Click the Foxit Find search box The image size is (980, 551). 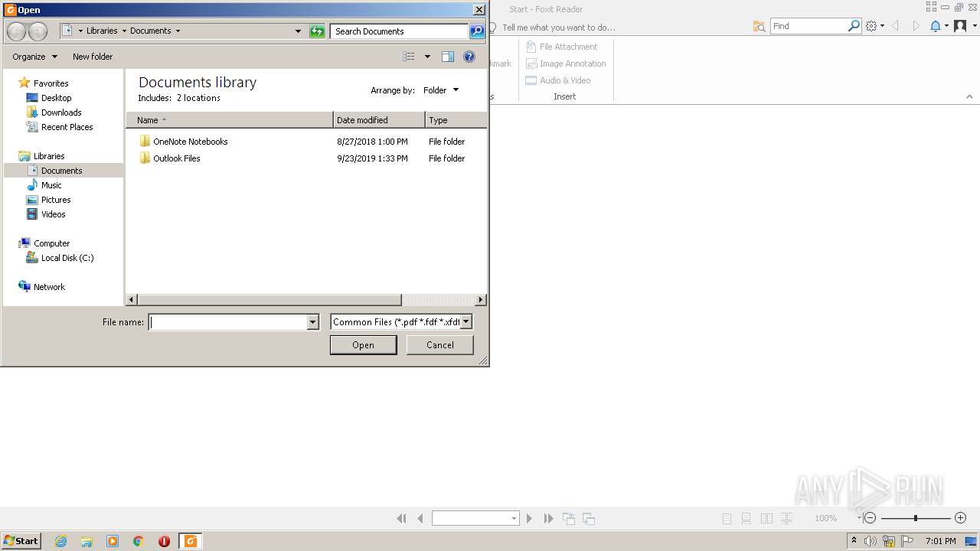coord(810,26)
